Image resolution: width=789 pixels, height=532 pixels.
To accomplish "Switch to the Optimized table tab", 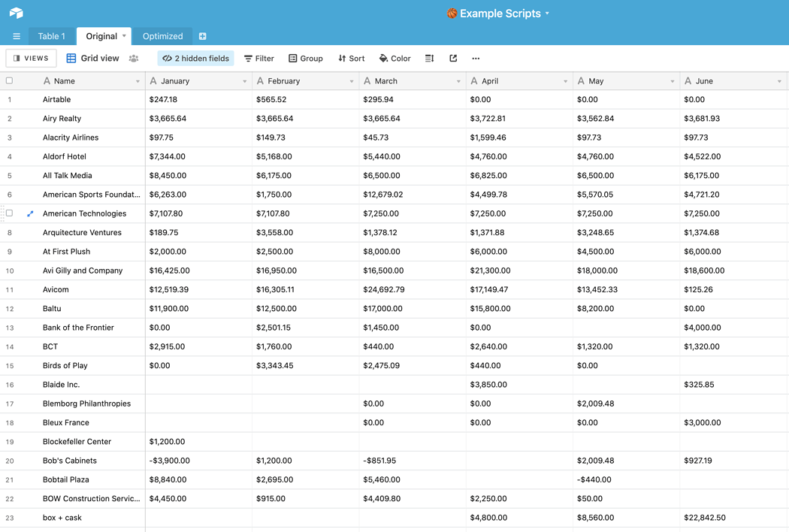I will tap(162, 35).
